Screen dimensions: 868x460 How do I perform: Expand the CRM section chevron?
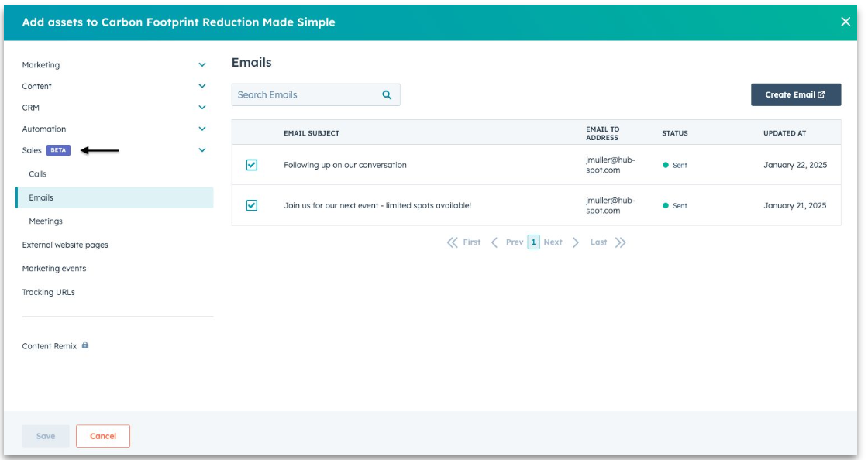pyautogui.click(x=202, y=108)
